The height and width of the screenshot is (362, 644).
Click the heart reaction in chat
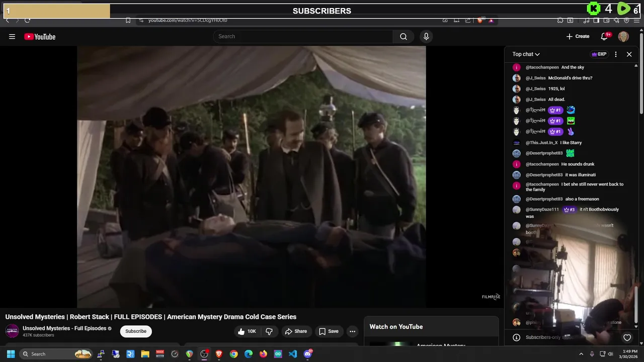click(x=627, y=337)
